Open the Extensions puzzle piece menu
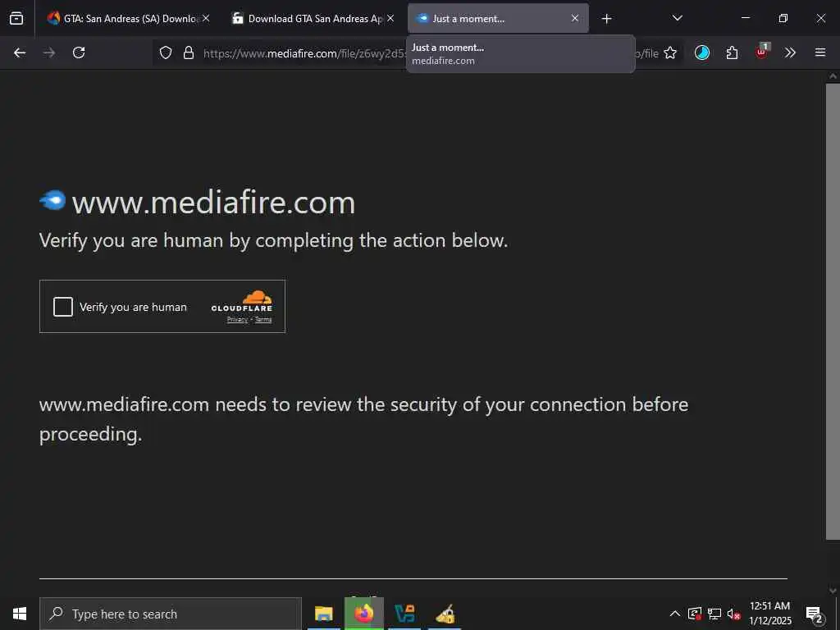 pos(732,52)
